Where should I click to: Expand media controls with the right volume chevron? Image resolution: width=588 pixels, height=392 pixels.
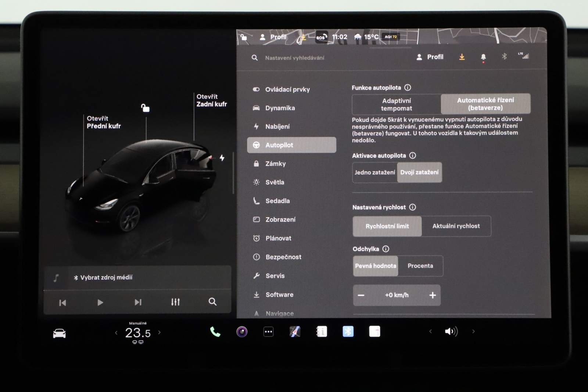click(x=473, y=331)
